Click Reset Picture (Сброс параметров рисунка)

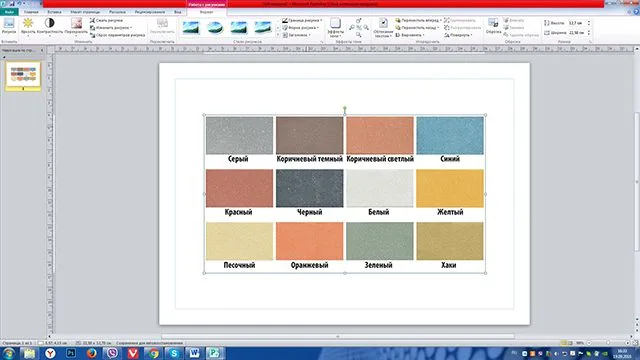pos(118,35)
